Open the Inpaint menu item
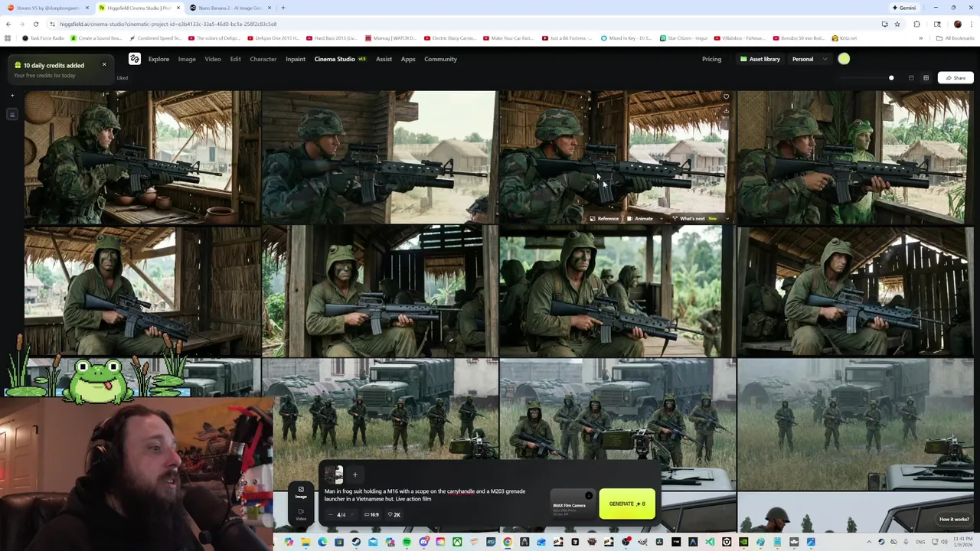Image resolution: width=980 pixels, height=551 pixels. tap(295, 59)
